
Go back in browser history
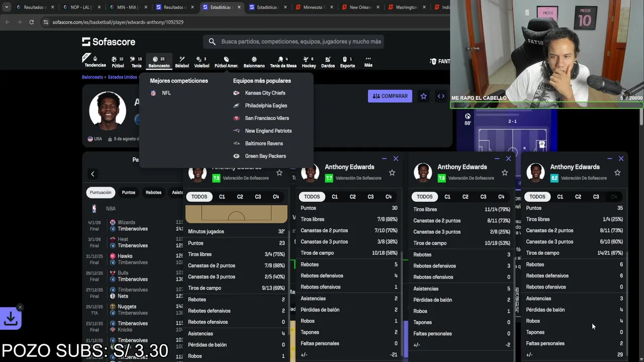pyautogui.click(x=7, y=22)
